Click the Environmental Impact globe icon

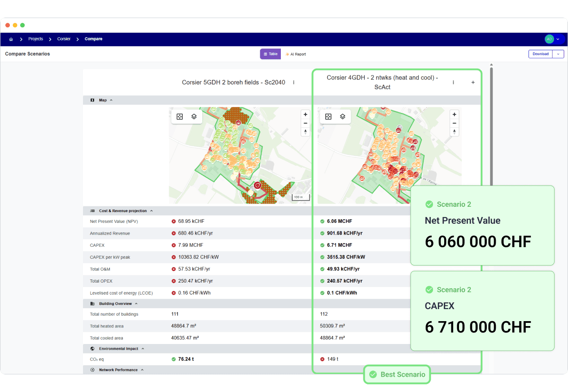click(92, 348)
